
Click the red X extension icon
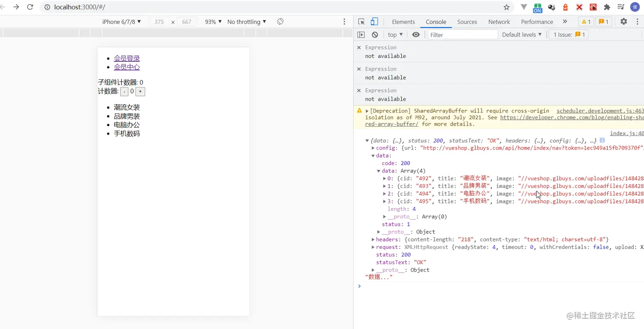pos(579,7)
